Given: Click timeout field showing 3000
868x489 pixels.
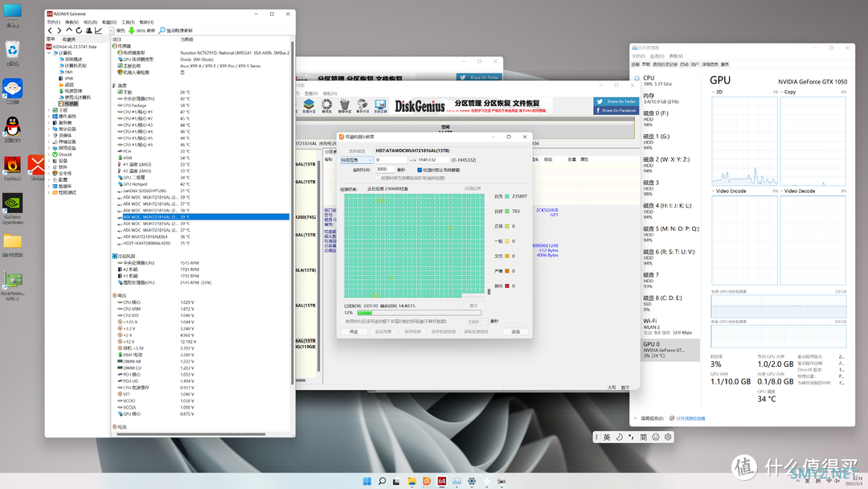Looking at the screenshot, I should 385,170.
